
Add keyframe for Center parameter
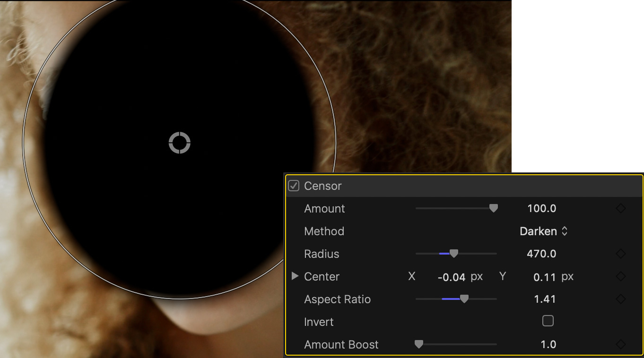pyautogui.click(x=621, y=276)
